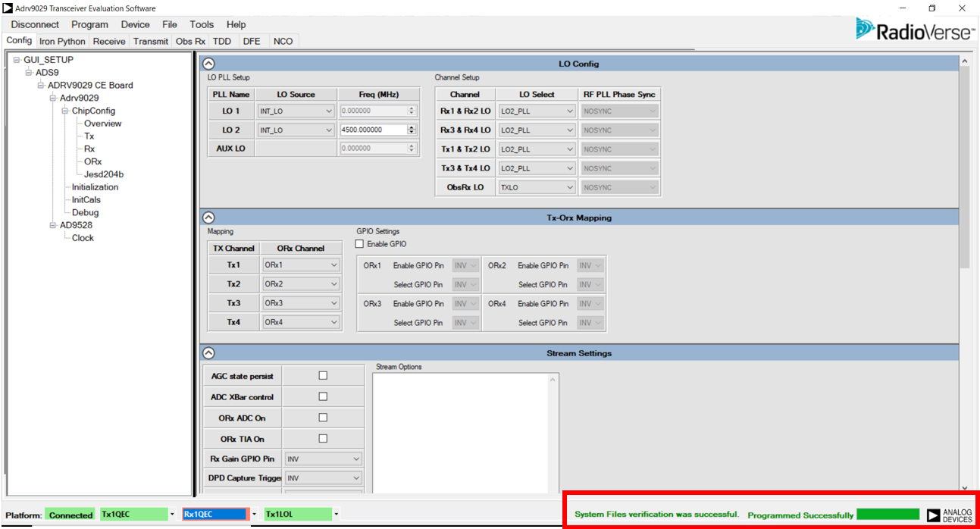Select the Debug tree node
The width and height of the screenshot is (980, 529).
point(85,213)
